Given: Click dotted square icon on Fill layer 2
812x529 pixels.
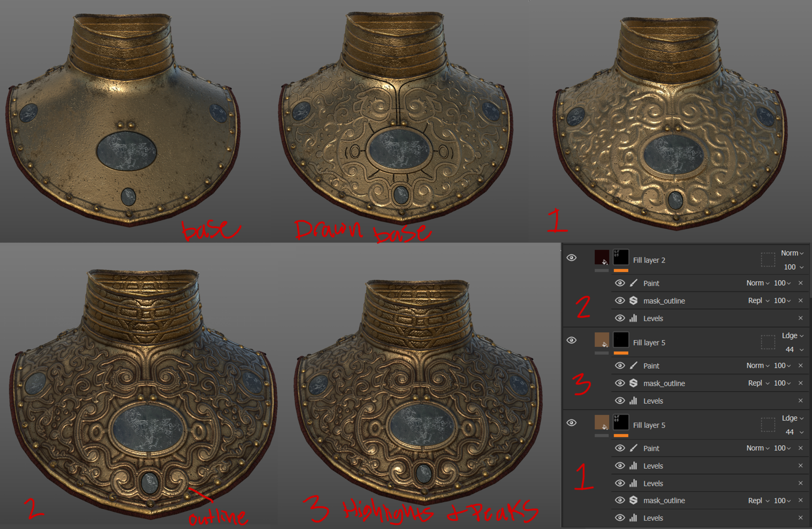Looking at the screenshot, I should [x=767, y=260].
